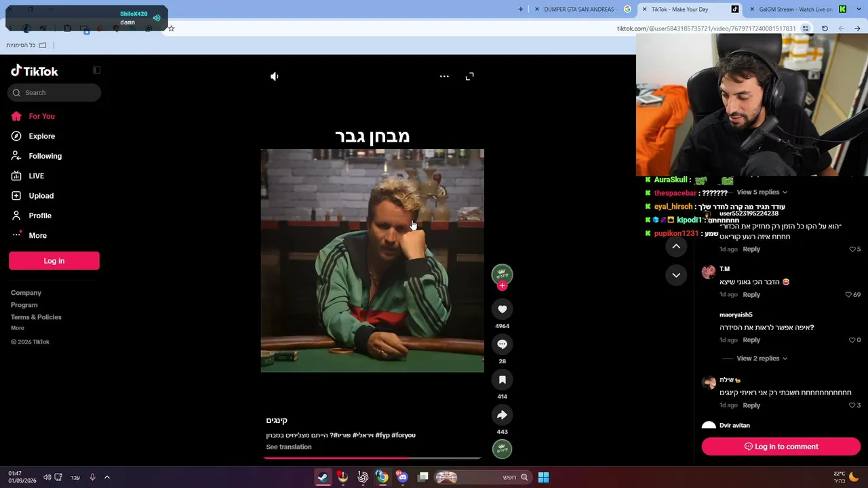868x488 pixels.
Task: Collapse the TikTok sidebar panel icon
Action: coord(97,70)
